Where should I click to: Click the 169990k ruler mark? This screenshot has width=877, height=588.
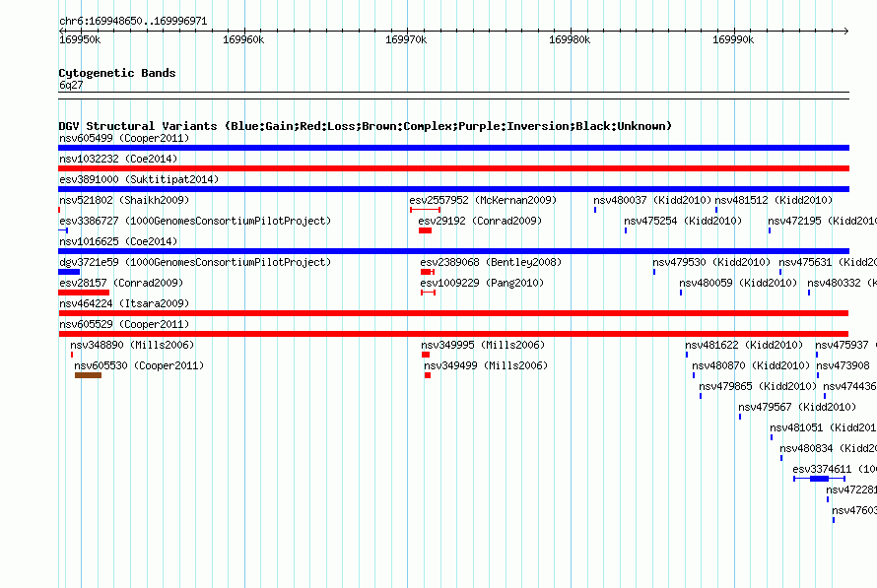[x=733, y=39]
